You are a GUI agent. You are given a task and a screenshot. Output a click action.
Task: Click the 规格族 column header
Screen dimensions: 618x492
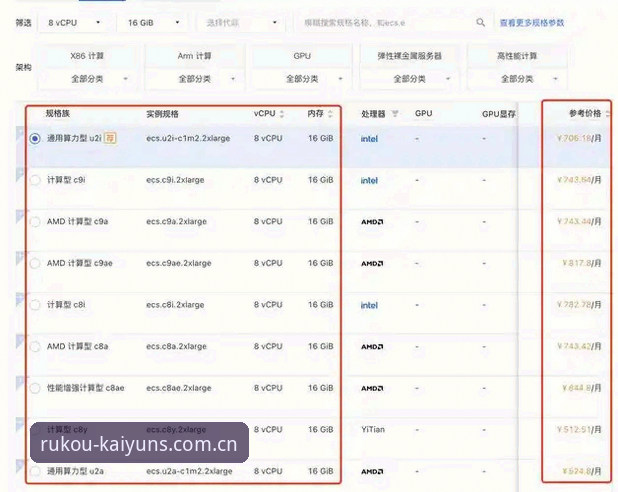point(58,114)
